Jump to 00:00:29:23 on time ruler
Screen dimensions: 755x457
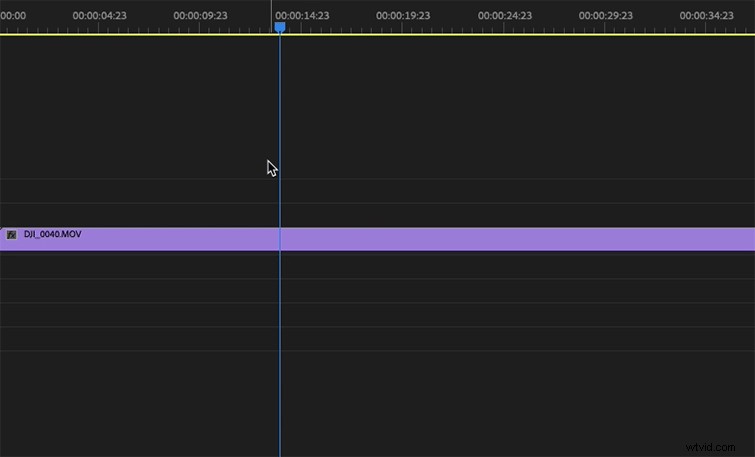point(606,15)
